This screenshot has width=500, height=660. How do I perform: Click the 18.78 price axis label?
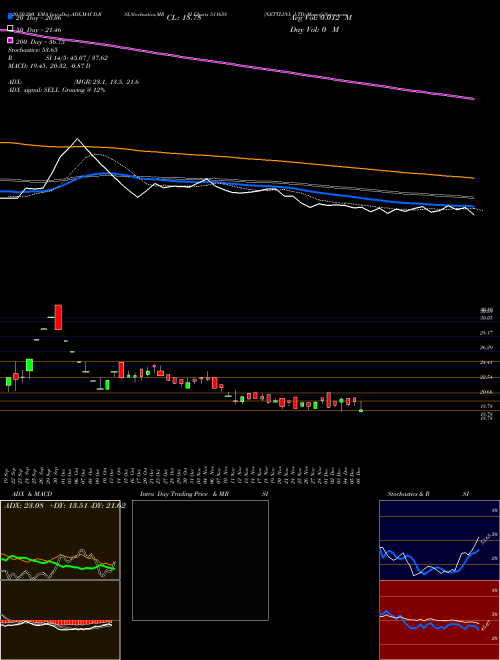pos(487,407)
